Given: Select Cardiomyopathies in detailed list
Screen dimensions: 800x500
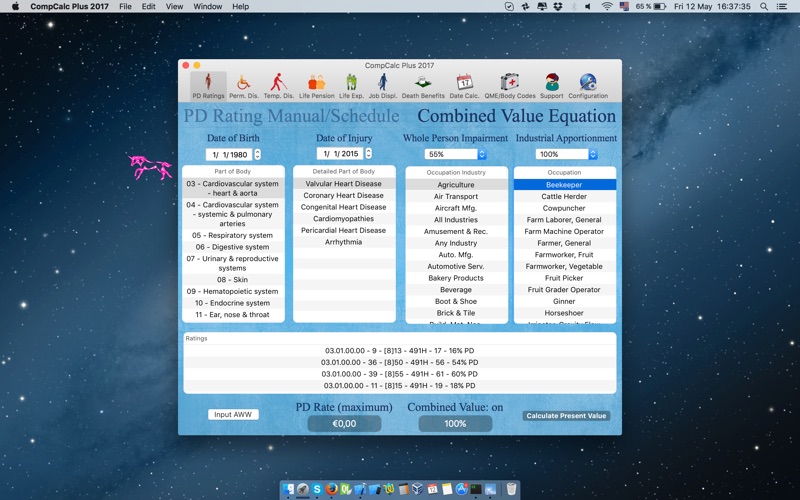Looking at the screenshot, I should click(344, 218).
